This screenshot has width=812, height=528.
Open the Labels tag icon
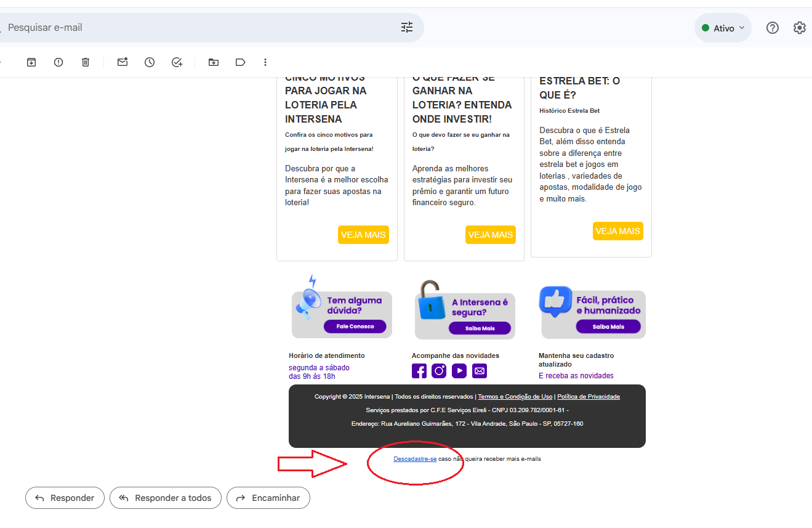coord(241,62)
